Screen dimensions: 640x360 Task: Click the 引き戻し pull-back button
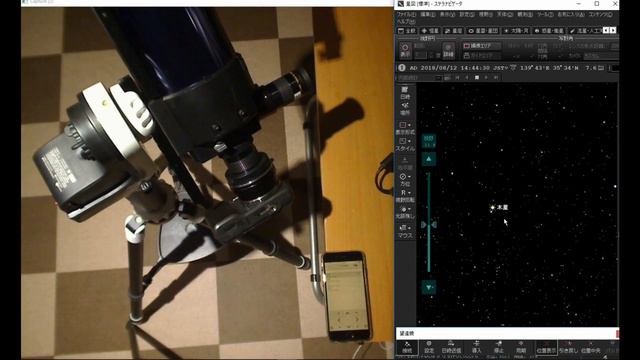pos(568,347)
